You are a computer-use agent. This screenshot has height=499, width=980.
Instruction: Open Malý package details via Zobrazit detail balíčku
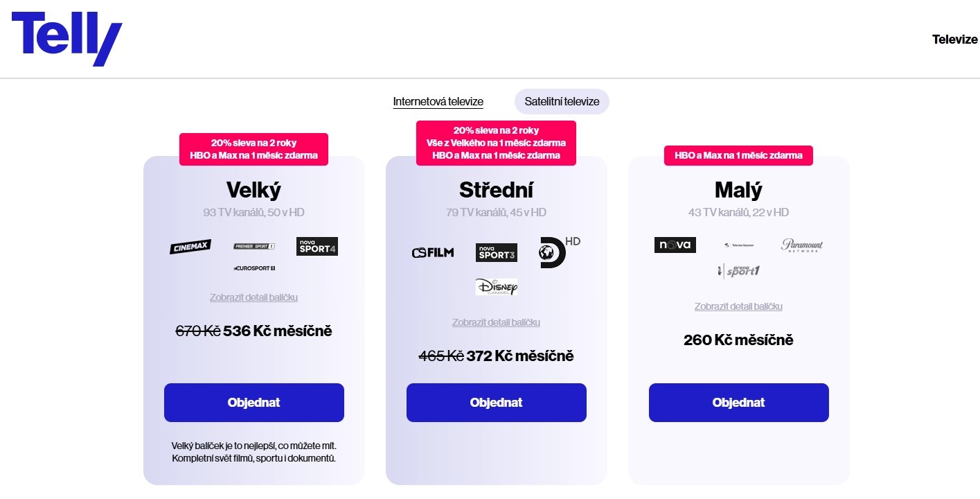pyautogui.click(x=738, y=306)
